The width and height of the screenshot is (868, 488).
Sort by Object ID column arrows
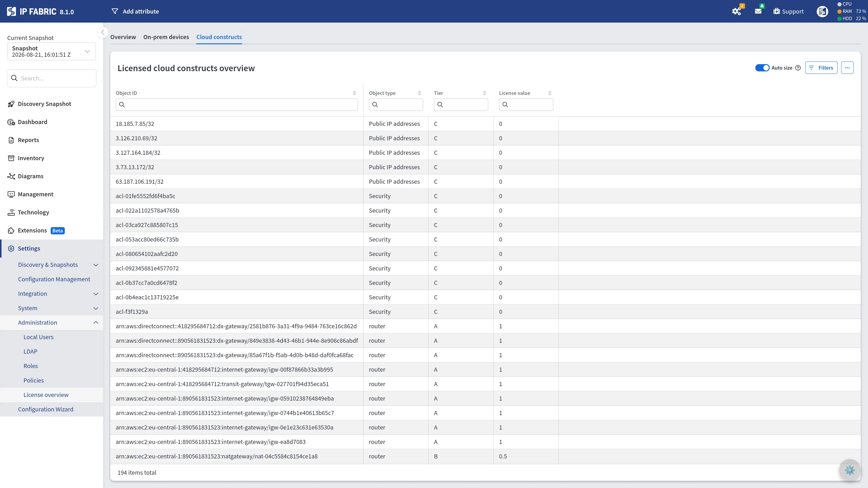tap(354, 93)
